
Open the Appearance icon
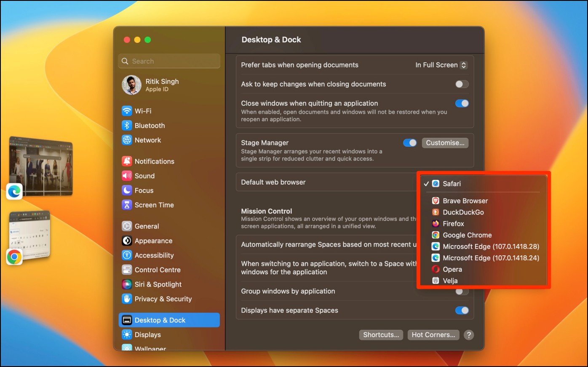point(127,241)
